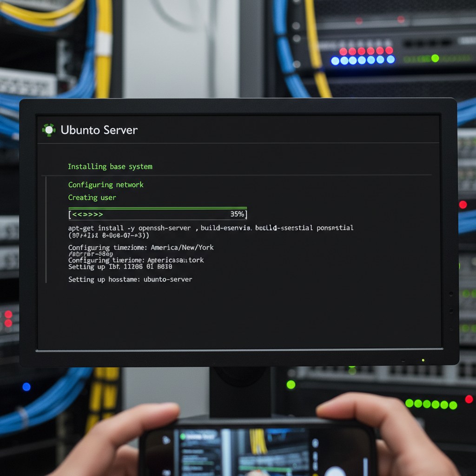Select the Configuring network stage entry
This screenshot has width=476, height=476.
click(x=106, y=185)
